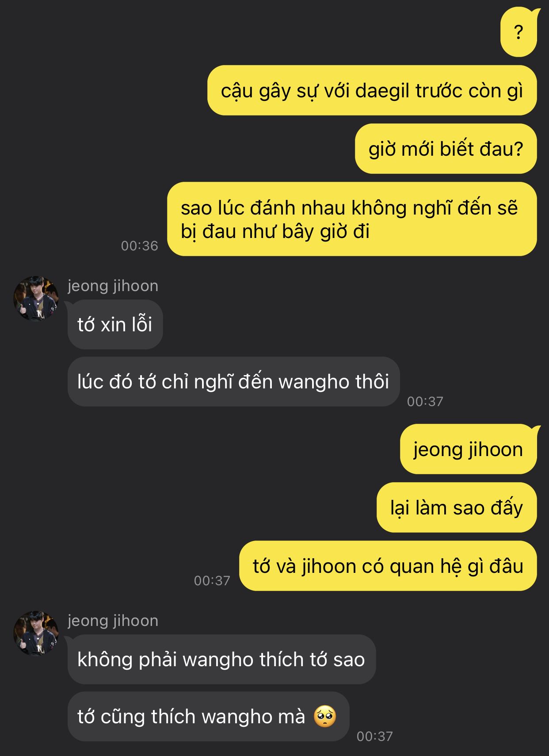
Task: Tap the avatar beside "tớ xin lỗi"
Action: [x=36, y=299]
